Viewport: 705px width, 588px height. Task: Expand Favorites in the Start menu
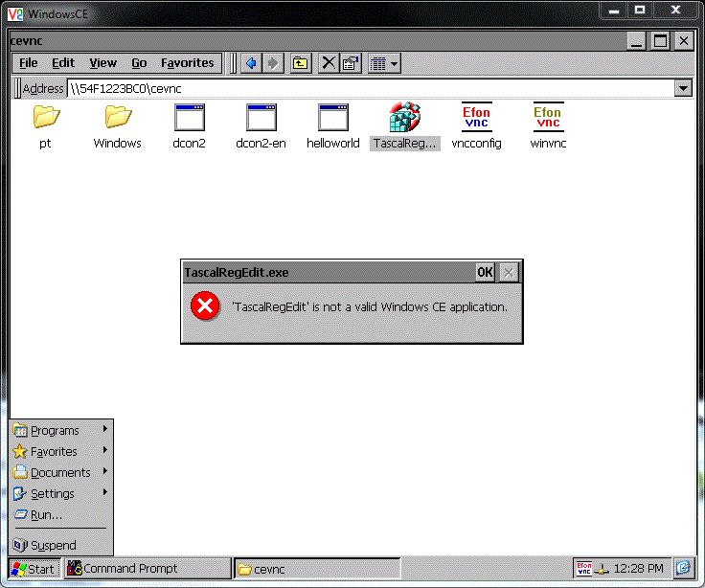[x=60, y=451]
